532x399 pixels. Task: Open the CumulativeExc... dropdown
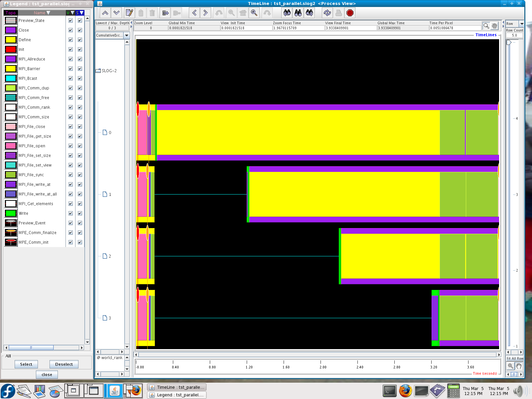point(127,35)
